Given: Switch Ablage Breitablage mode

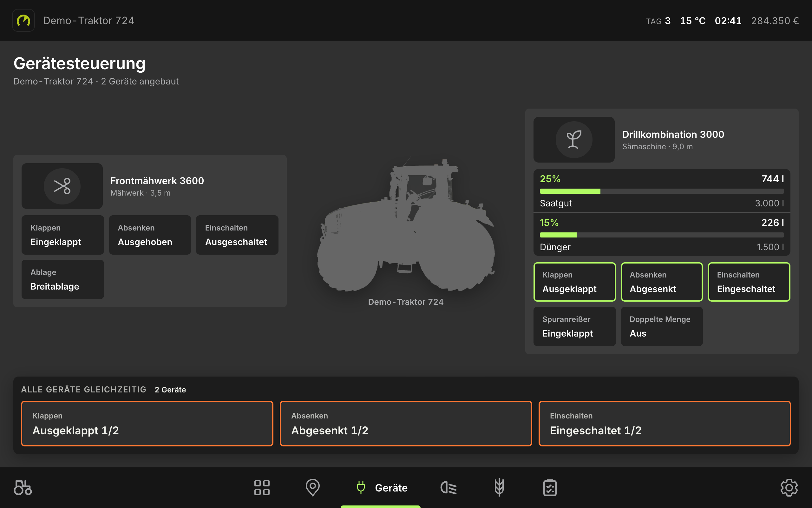Looking at the screenshot, I should point(63,279).
